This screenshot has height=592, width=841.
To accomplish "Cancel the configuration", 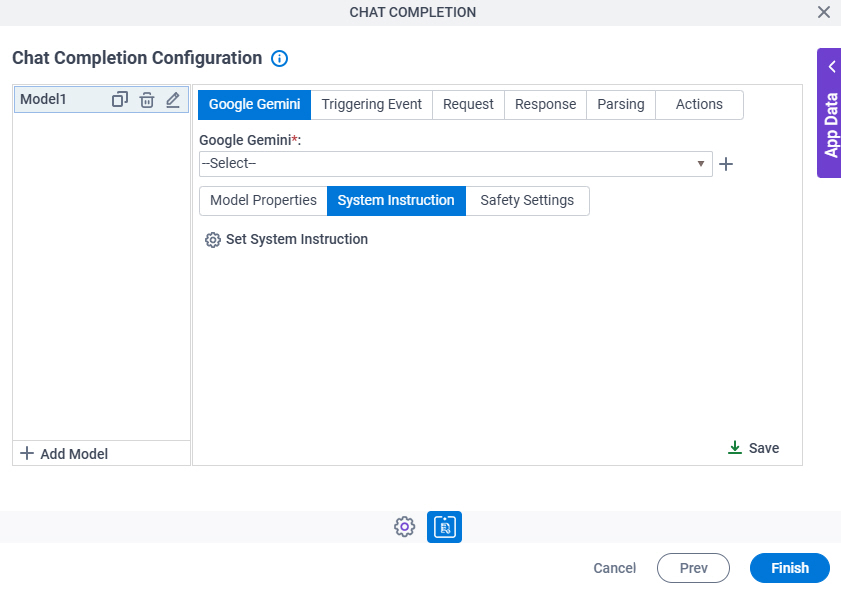I will point(614,568).
